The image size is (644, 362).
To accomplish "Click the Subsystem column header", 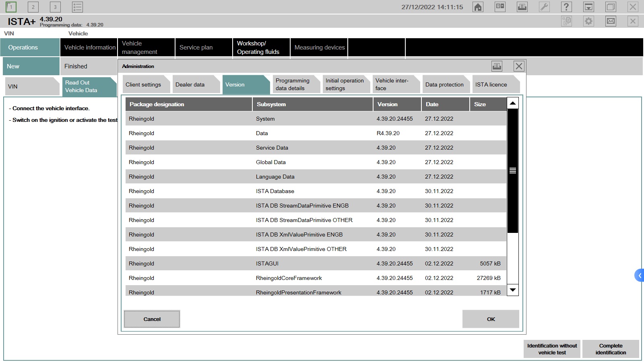I will pyautogui.click(x=313, y=104).
